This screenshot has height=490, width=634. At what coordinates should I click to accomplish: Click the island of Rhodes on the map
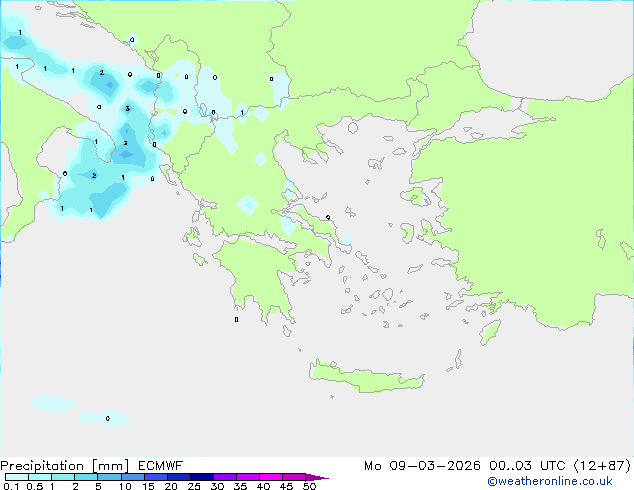[x=490, y=332]
